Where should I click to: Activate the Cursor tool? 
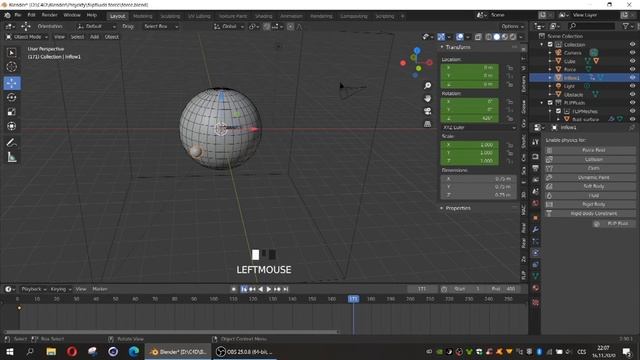pos(11,67)
